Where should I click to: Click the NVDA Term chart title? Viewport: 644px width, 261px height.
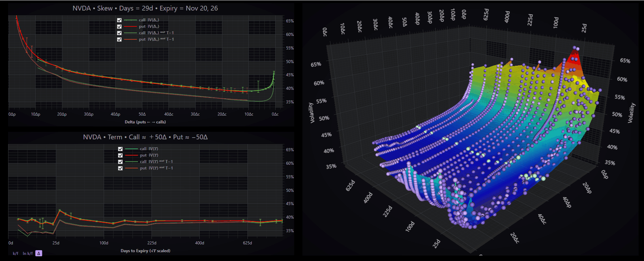pos(145,137)
